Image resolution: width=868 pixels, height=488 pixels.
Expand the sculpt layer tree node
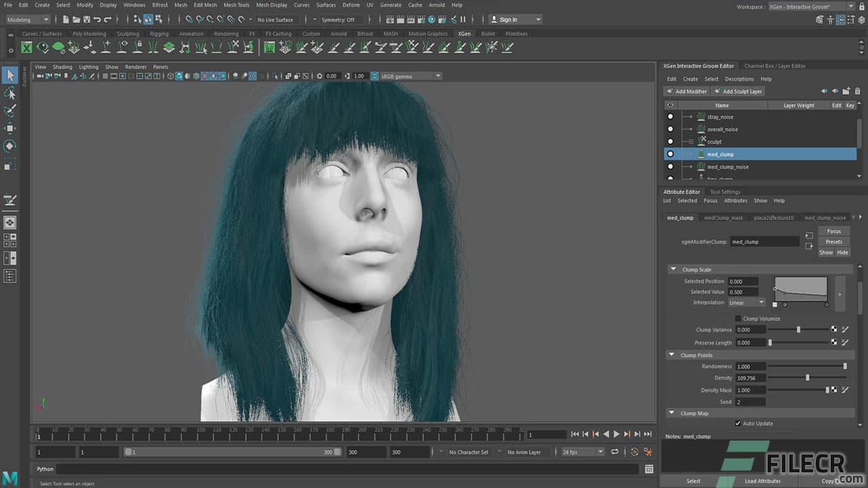click(x=690, y=142)
